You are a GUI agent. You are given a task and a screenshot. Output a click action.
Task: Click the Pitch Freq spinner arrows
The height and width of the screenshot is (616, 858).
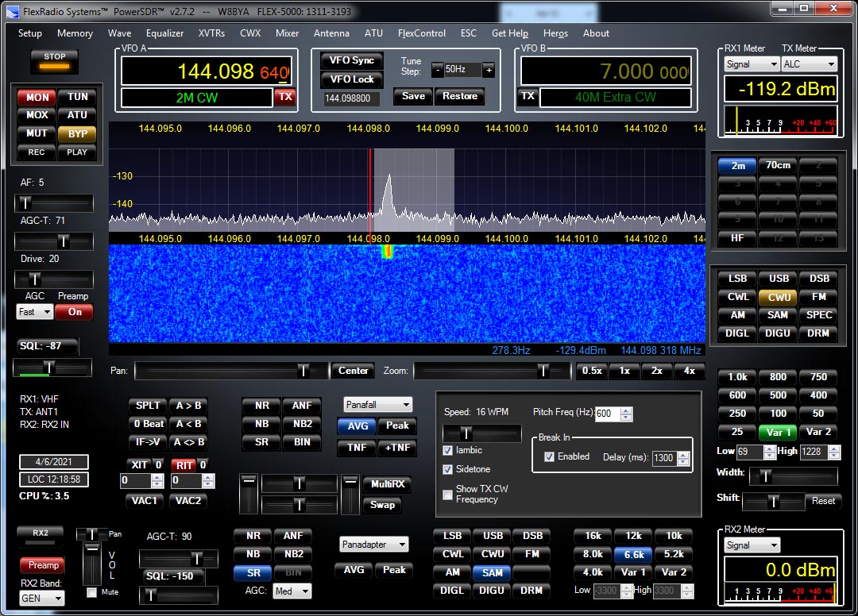point(626,414)
